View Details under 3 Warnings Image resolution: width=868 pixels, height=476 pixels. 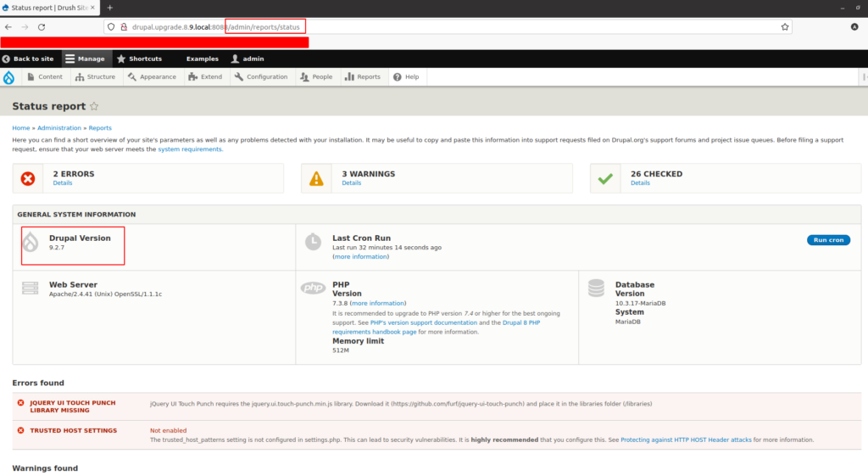pos(352,183)
